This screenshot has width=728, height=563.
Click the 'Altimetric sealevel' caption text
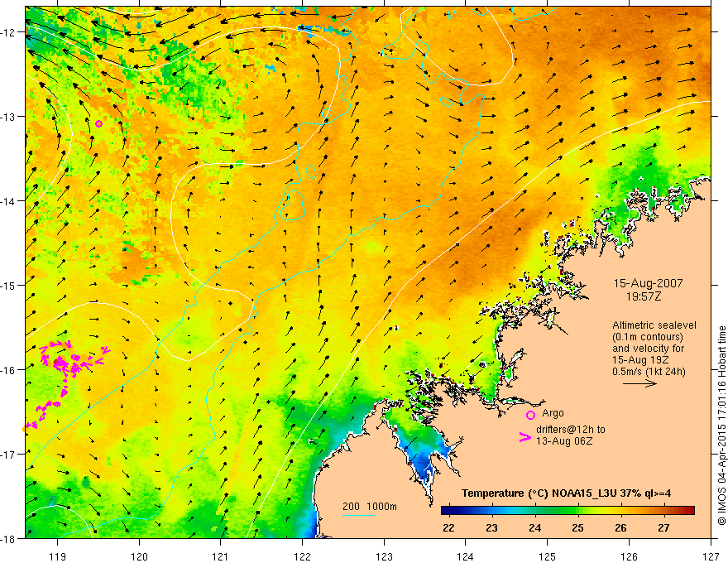click(654, 325)
